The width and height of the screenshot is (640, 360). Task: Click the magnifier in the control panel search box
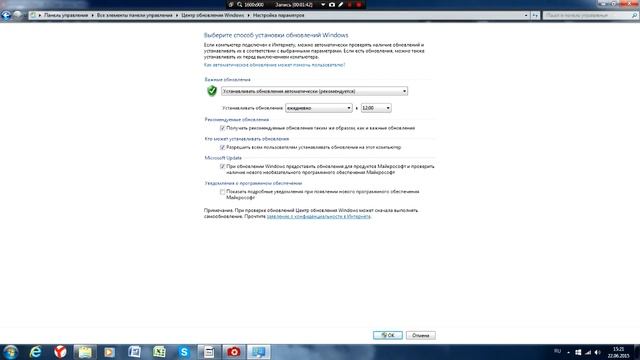point(634,15)
